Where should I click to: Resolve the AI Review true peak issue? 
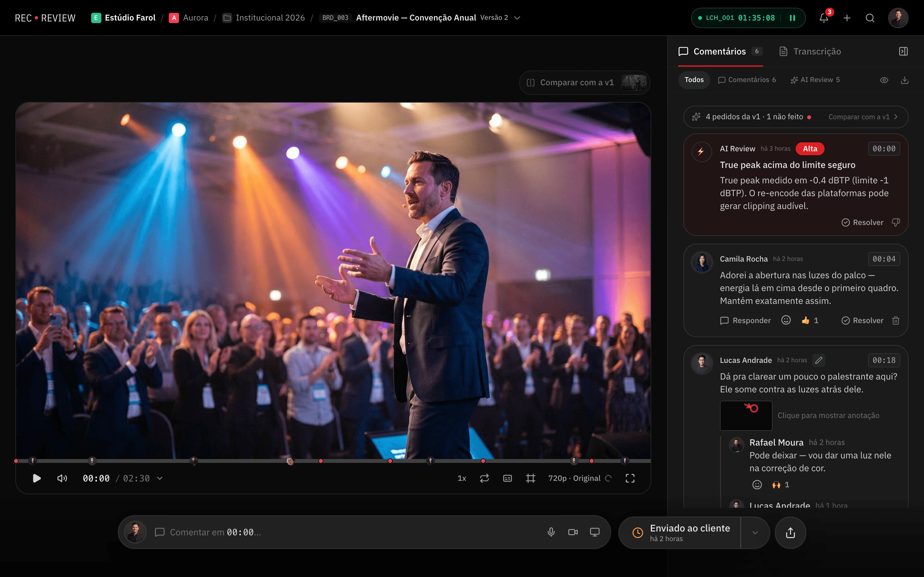coord(862,222)
